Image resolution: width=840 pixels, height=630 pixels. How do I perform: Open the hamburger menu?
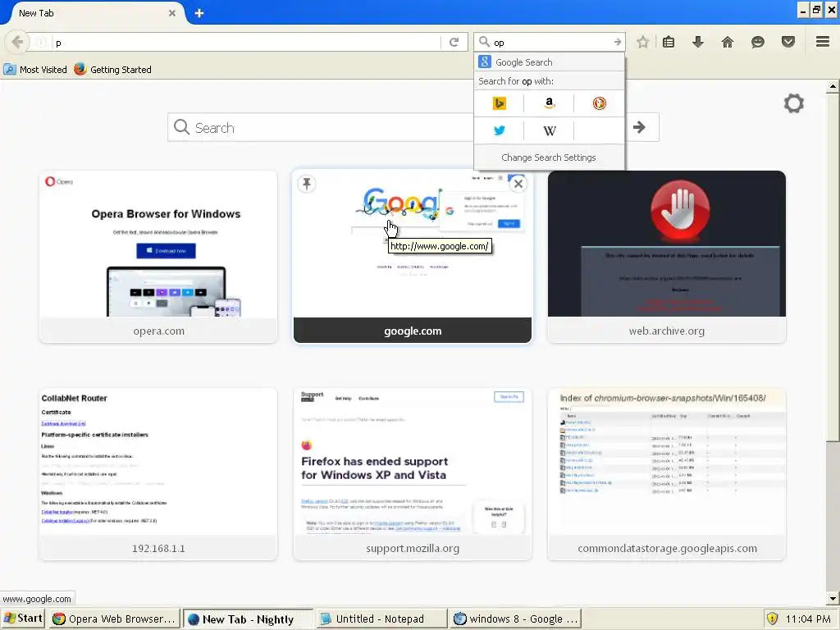tap(823, 42)
